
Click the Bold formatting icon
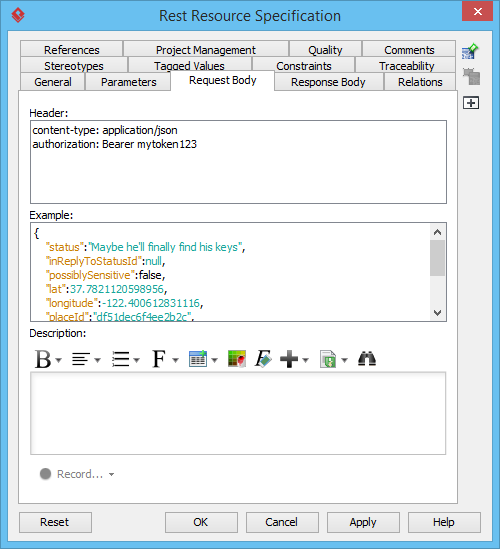(x=43, y=359)
